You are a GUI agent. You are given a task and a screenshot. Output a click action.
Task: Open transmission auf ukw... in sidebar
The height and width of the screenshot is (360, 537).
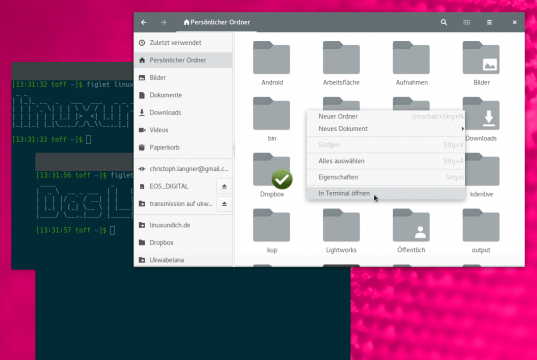click(x=175, y=204)
